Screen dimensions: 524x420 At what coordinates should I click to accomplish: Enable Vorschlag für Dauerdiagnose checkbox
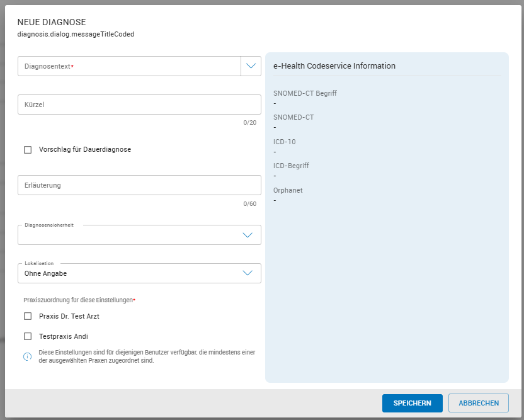coord(28,150)
